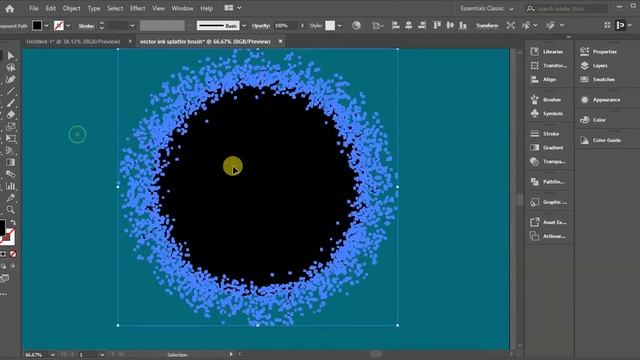Select the Pen tool
Viewport: 640px width, 360px height.
(11, 80)
